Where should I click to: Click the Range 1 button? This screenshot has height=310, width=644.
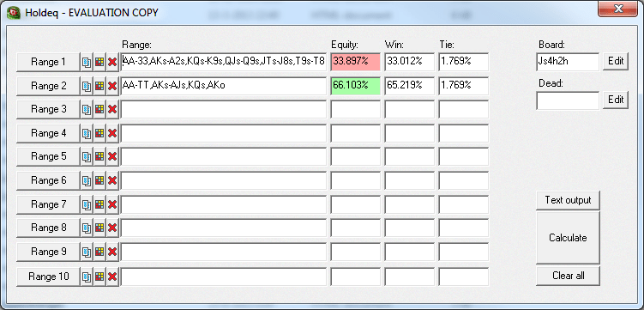48,63
